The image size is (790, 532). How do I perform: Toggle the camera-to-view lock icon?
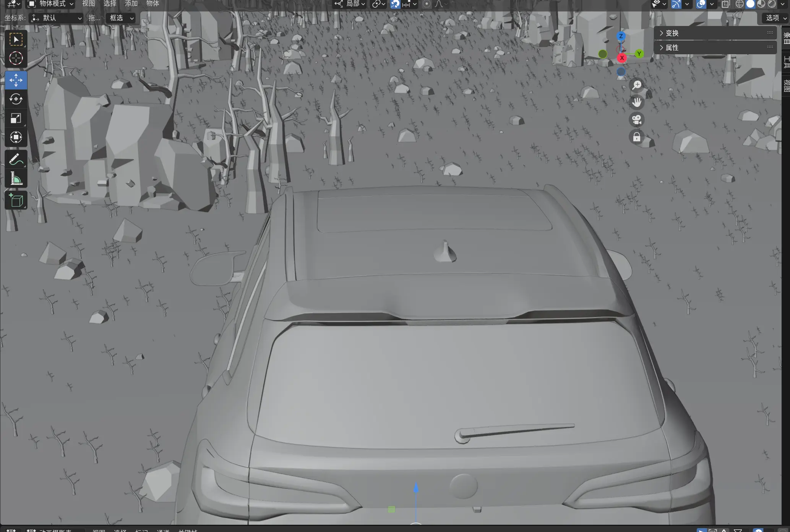coord(636,137)
